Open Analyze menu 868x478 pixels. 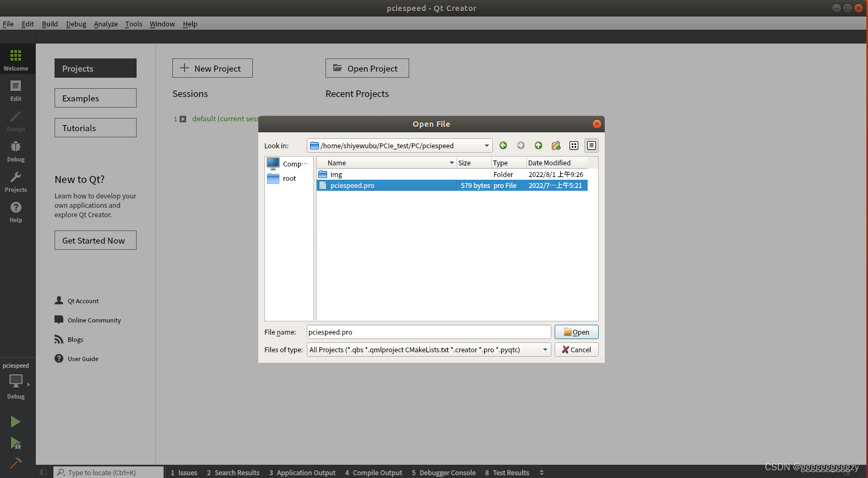(x=106, y=24)
